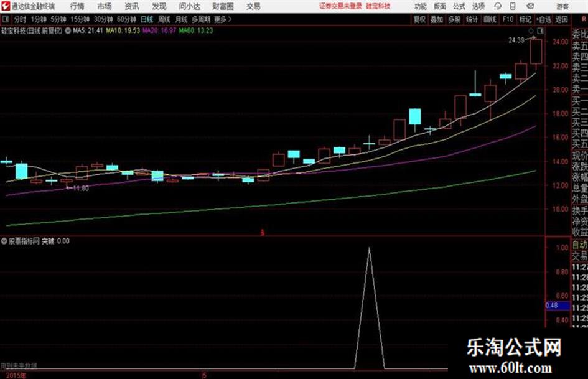This screenshot has width=588, height=379.
Task: Click the MA5: 21.41 value label
Action: (88, 30)
